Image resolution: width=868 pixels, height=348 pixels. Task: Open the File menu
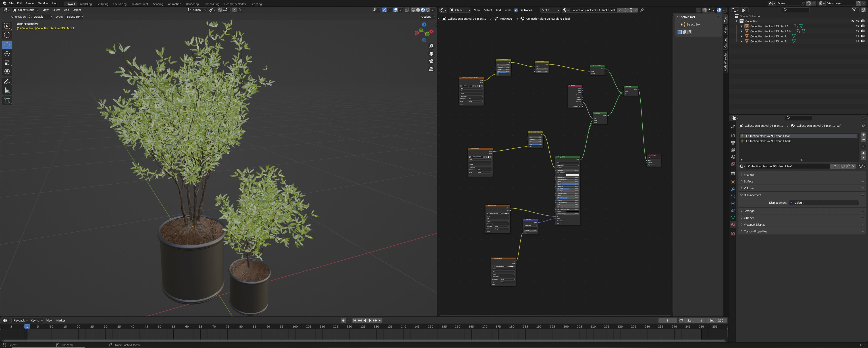point(11,3)
